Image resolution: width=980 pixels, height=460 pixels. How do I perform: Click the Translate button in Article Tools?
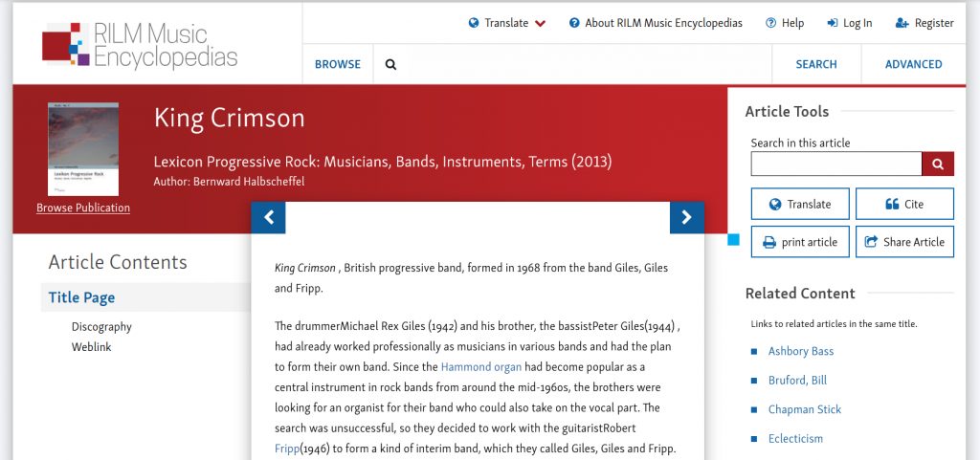coord(800,204)
